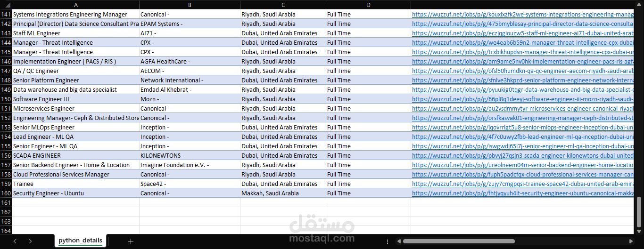The width and height of the screenshot is (644, 249).
Task: Select 'Data warehouse and big data specialist' cell
Action: [76, 89]
